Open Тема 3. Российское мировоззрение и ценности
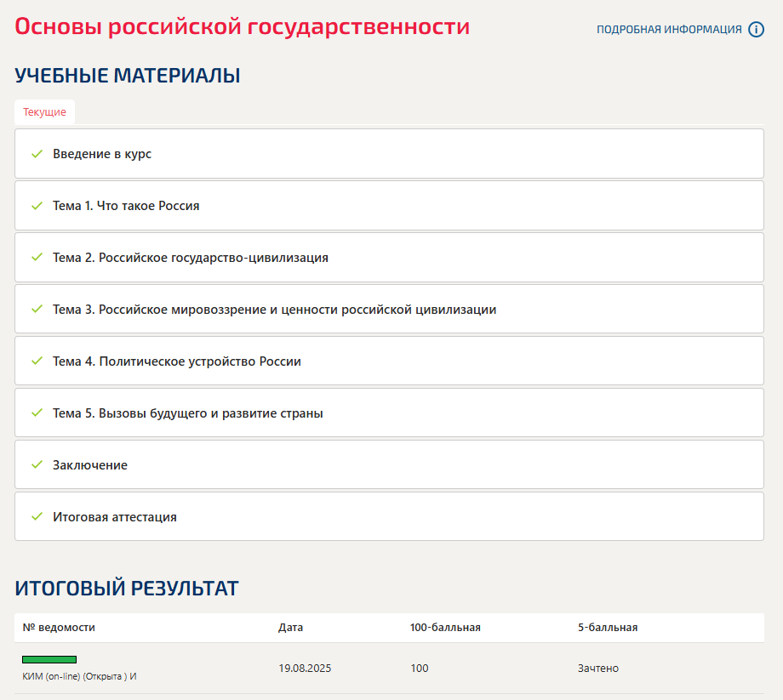 pos(390,310)
